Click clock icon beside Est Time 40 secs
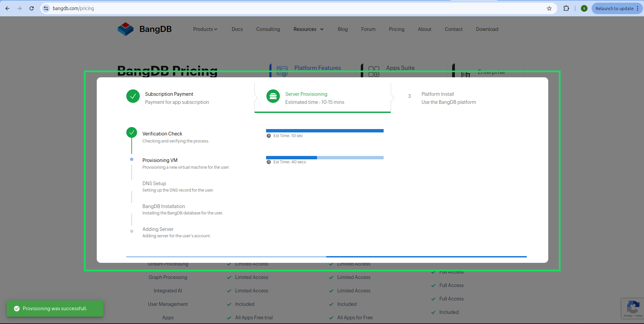Screen dimensions: 644x324 pyautogui.click(x=269, y=162)
